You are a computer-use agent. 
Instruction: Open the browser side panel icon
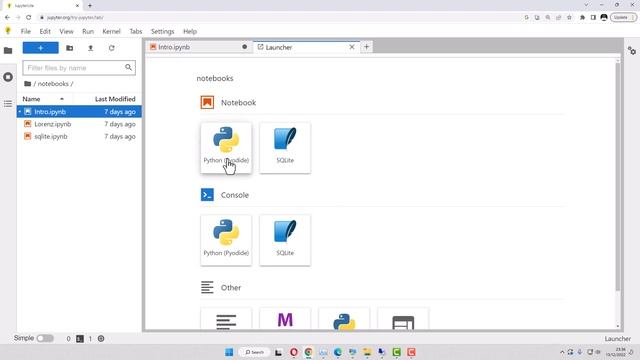click(x=593, y=18)
